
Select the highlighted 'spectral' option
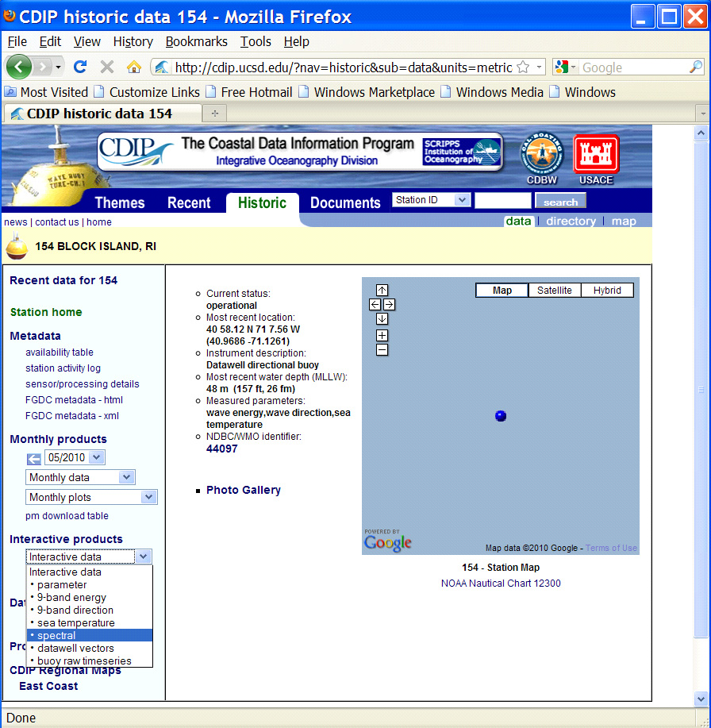(x=90, y=635)
